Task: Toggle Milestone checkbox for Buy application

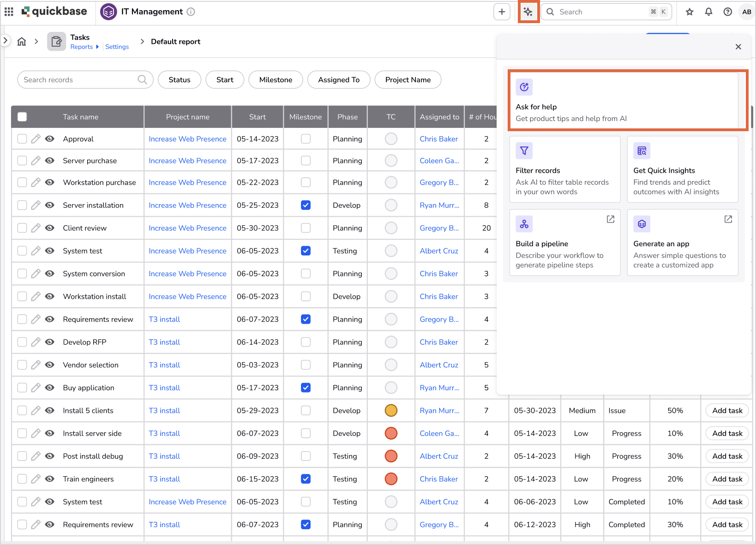Action: (306, 388)
